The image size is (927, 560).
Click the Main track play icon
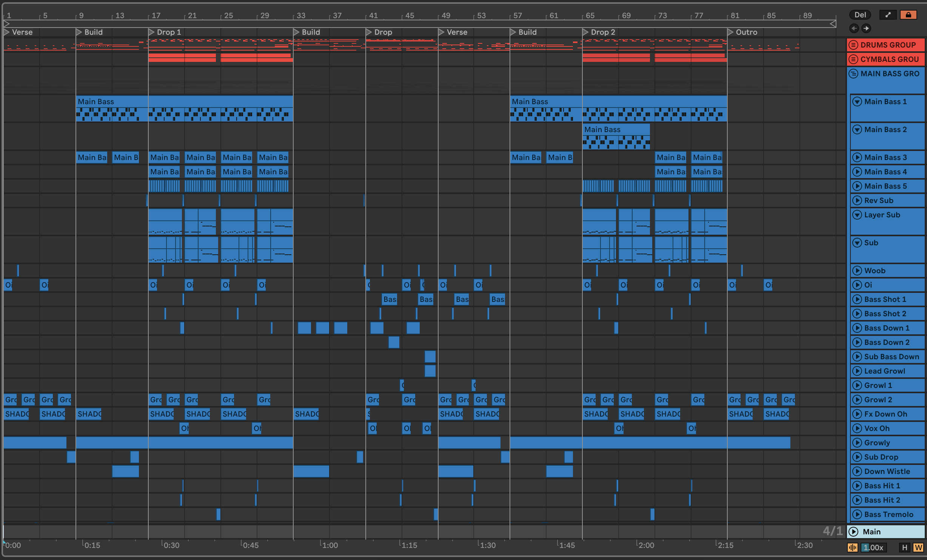pos(853,532)
